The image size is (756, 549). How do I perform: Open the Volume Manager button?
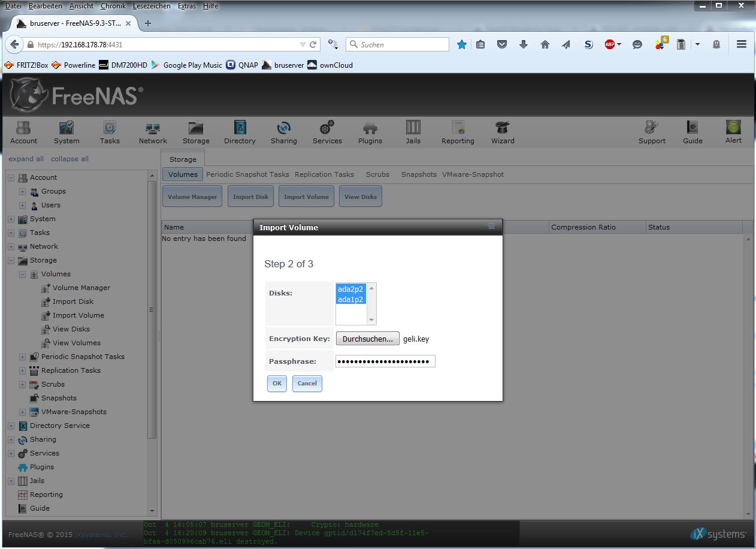192,197
